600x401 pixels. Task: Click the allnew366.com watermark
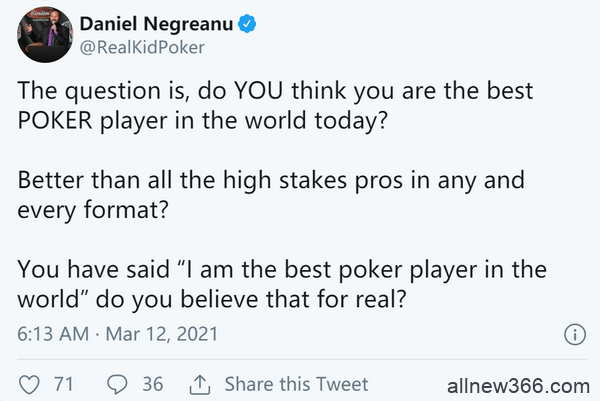(x=519, y=385)
